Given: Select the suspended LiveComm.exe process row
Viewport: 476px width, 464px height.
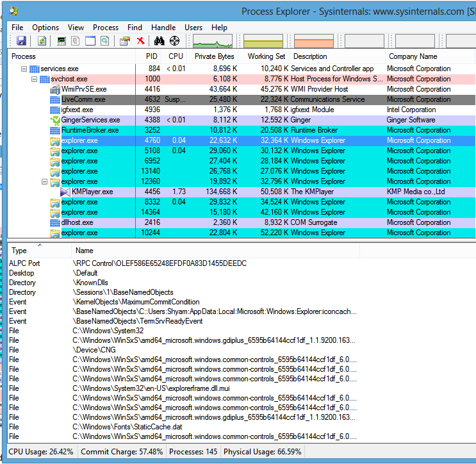Looking at the screenshot, I should coord(83,99).
